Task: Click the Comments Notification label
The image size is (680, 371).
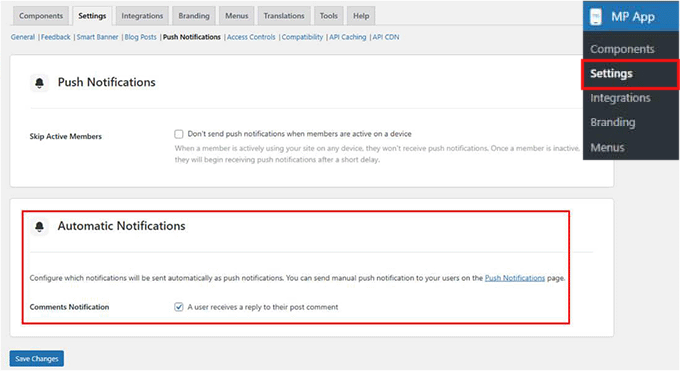Action: click(x=69, y=307)
